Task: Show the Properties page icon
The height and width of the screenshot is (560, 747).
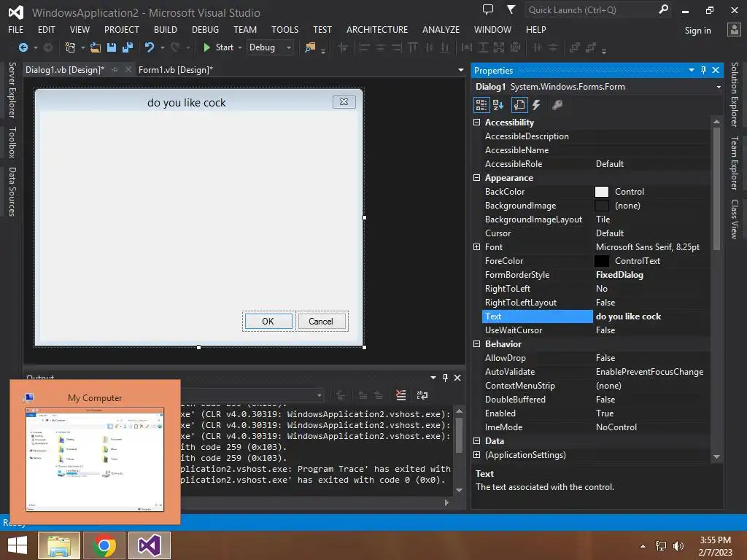Action: [x=519, y=105]
